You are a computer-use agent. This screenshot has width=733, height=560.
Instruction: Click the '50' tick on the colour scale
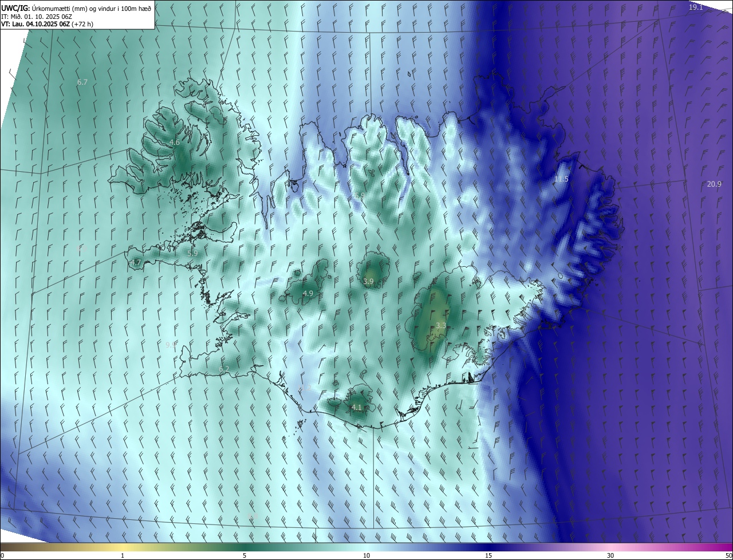[728, 555]
